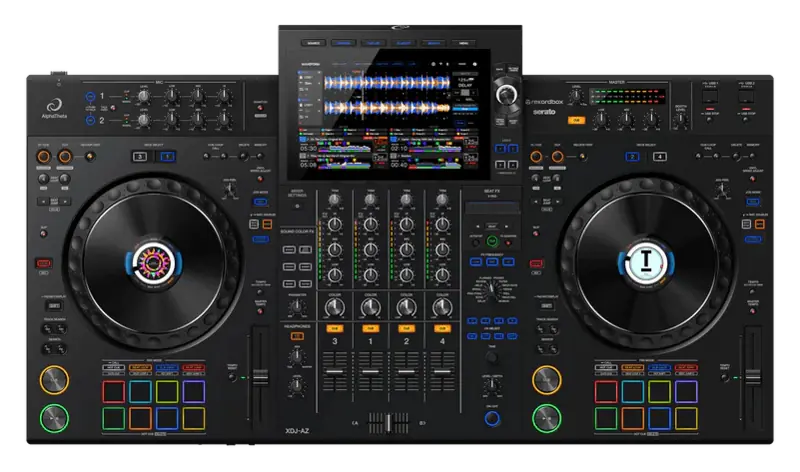Click the orange headphones CUE button
This screenshot has width=800, height=472.
[297, 336]
